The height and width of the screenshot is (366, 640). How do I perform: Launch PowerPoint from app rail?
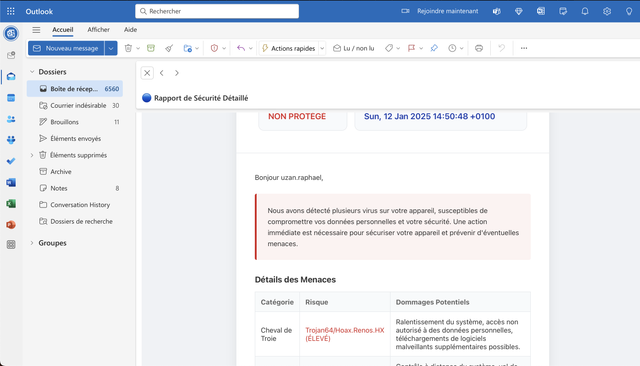[x=11, y=225]
